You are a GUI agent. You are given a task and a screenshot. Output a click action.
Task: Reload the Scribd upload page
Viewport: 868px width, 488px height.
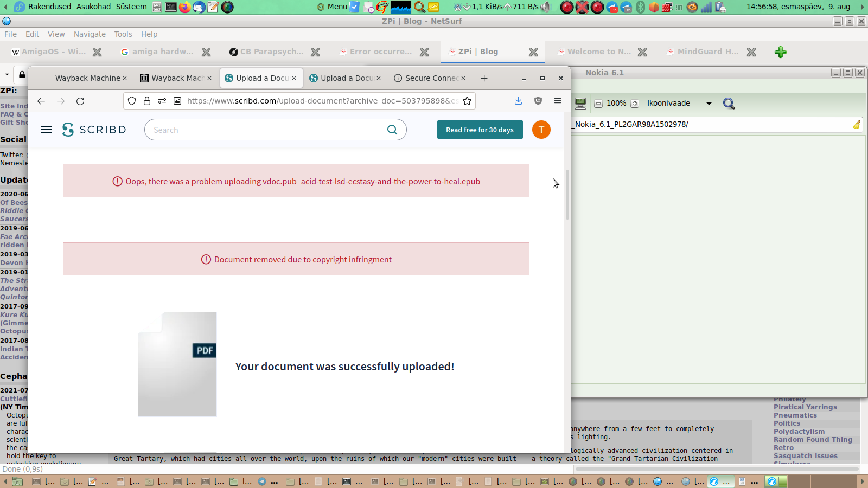click(x=80, y=101)
